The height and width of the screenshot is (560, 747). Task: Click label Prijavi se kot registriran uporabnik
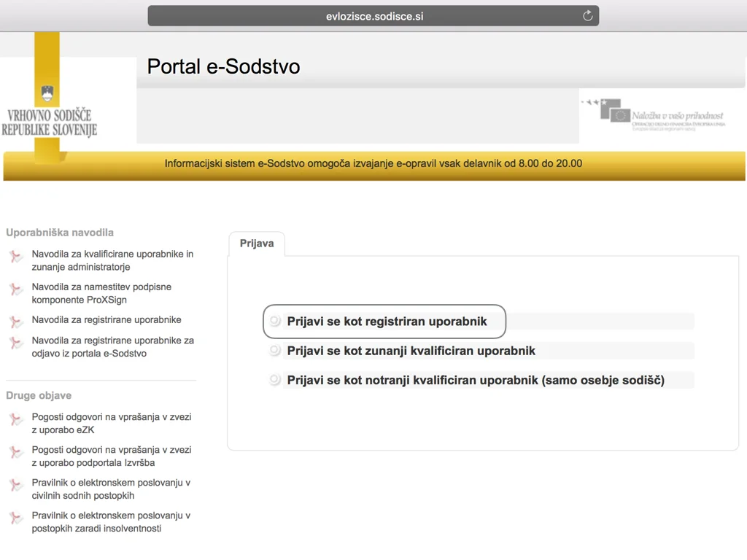click(x=387, y=322)
